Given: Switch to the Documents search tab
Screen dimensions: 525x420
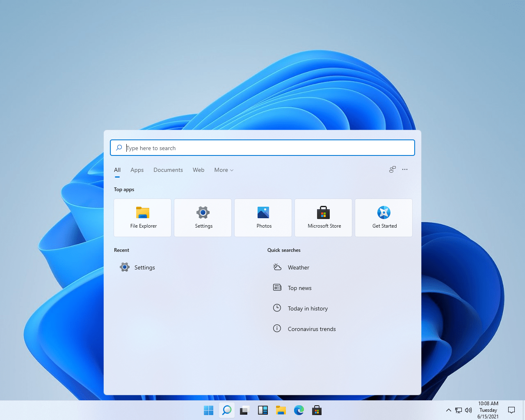Looking at the screenshot, I should [168, 170].
